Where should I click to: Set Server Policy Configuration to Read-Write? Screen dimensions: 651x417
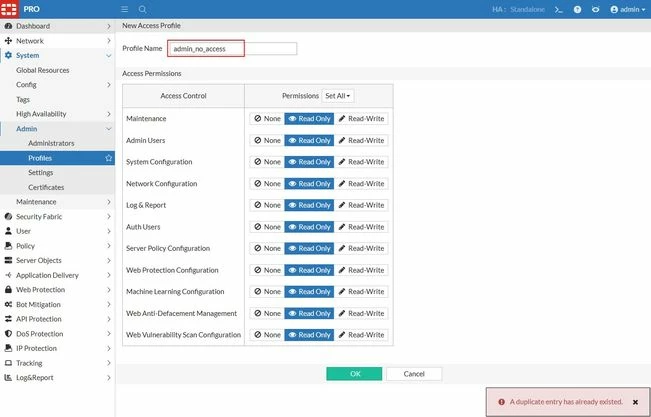(x=361, y=248)
